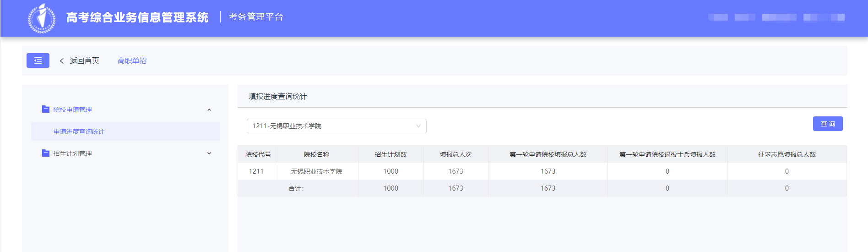Click the system emblem logo in header
The image size is (868, 252).
pyautogui.click(x=42, y=18)
